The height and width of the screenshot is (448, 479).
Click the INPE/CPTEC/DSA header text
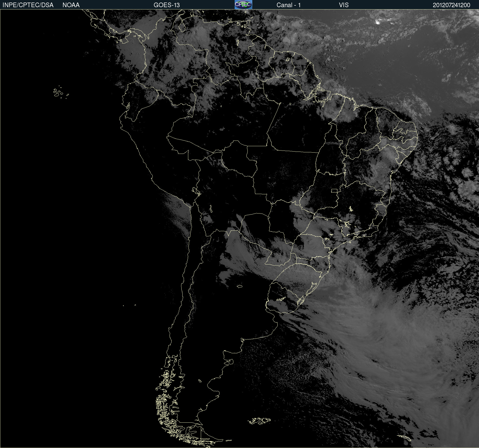pos(28,5)
